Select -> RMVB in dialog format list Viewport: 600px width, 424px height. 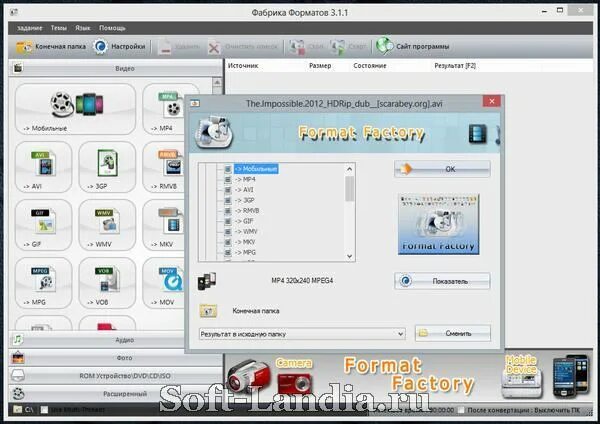(x=247, y=210)
